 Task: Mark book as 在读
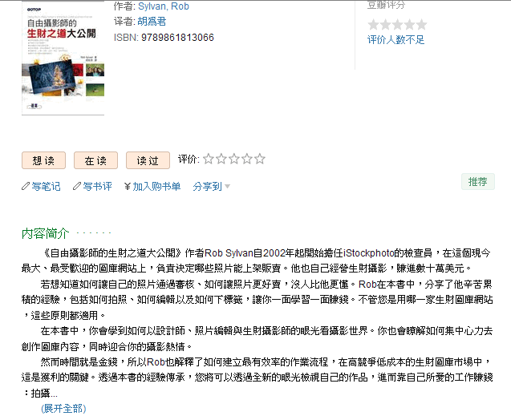point(95,160)
